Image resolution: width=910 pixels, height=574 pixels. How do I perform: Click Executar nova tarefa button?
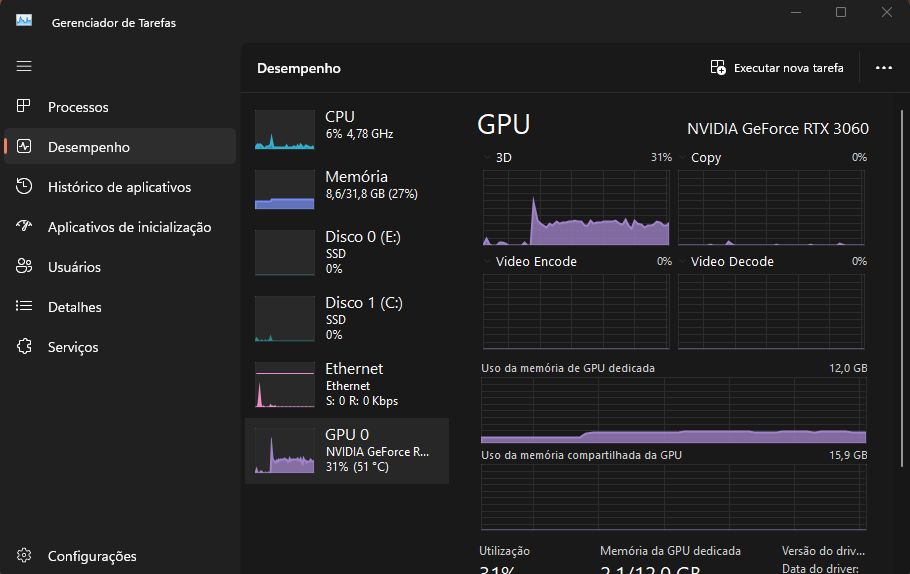tap(777, 68)
